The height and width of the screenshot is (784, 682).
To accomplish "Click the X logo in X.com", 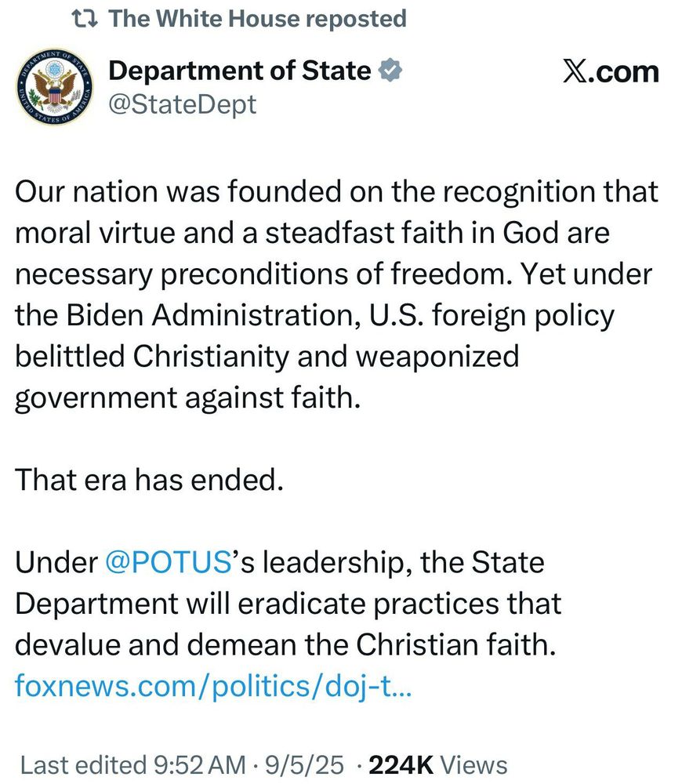I will point(575,72).
